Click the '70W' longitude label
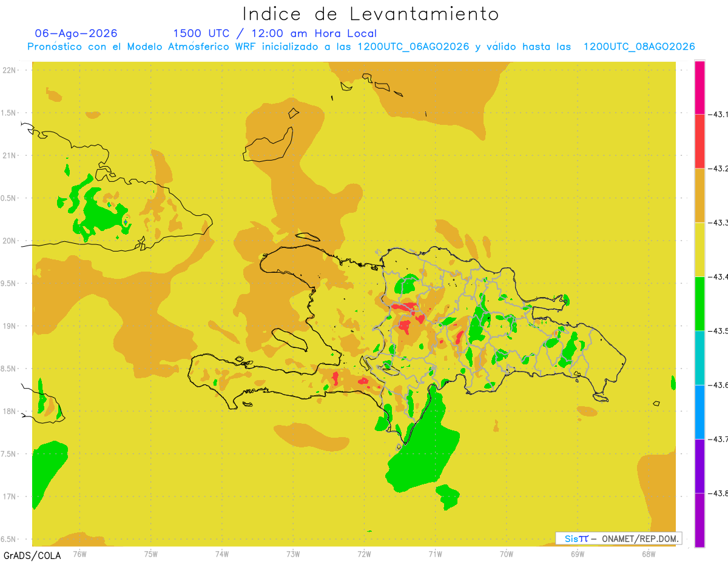This screenshot has width=728, height=562. coord(507,554)
